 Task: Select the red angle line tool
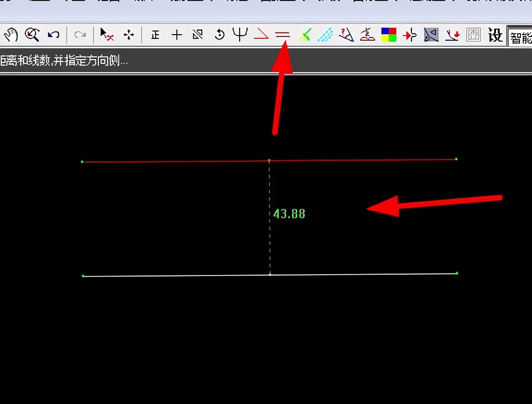coord(261,34)
